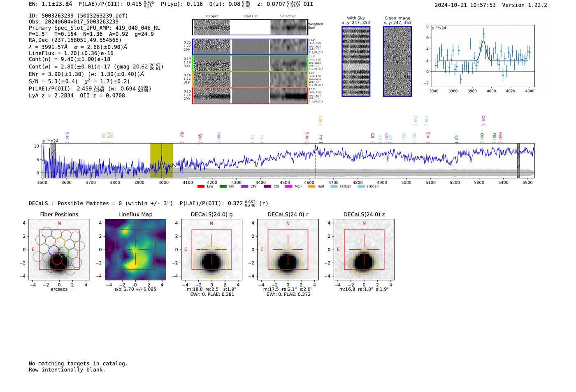Screen dimensions: 576x392
Task: Select the red Lyα legend swatch
Action: click(x=201, y=186)
